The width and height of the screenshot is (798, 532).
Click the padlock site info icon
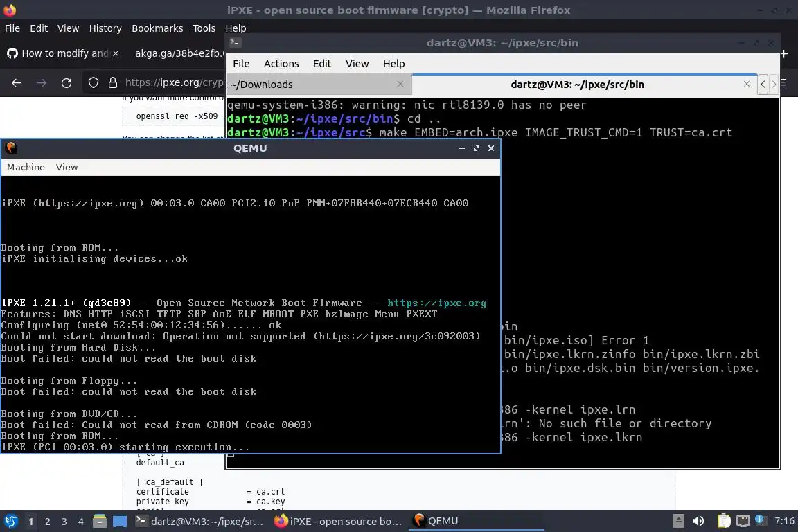pos(113,83)
